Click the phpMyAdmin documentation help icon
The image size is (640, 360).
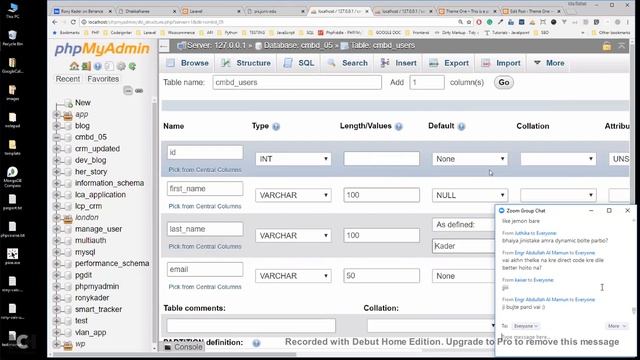pos(98,66)
